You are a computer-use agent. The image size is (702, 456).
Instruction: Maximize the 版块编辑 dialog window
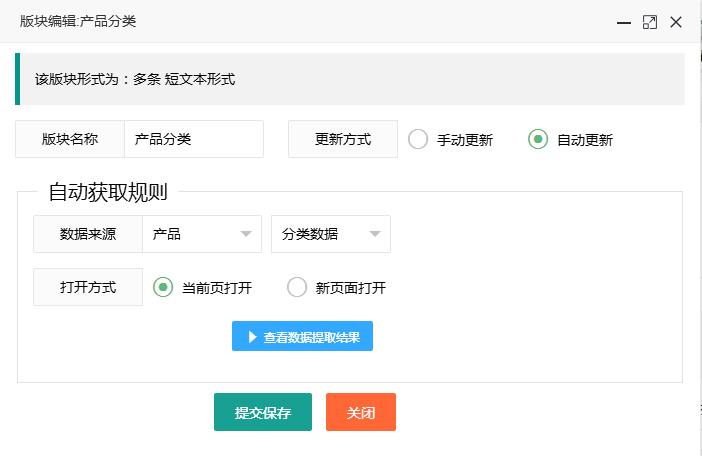(650, 22)
